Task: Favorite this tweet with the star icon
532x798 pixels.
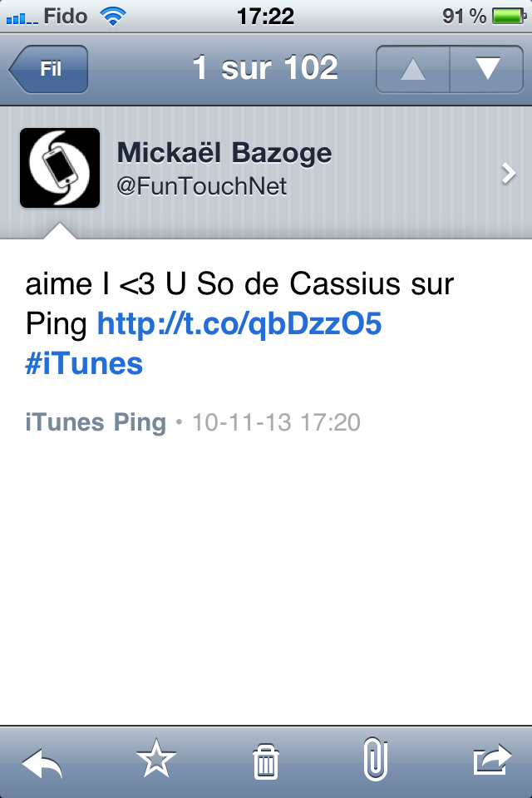Action: tap(156, 758)
